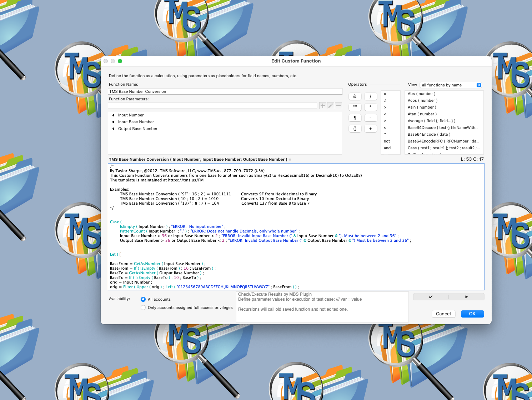Select the Case function in list
This screenshot has width=532, height=400.
(444, 148)
